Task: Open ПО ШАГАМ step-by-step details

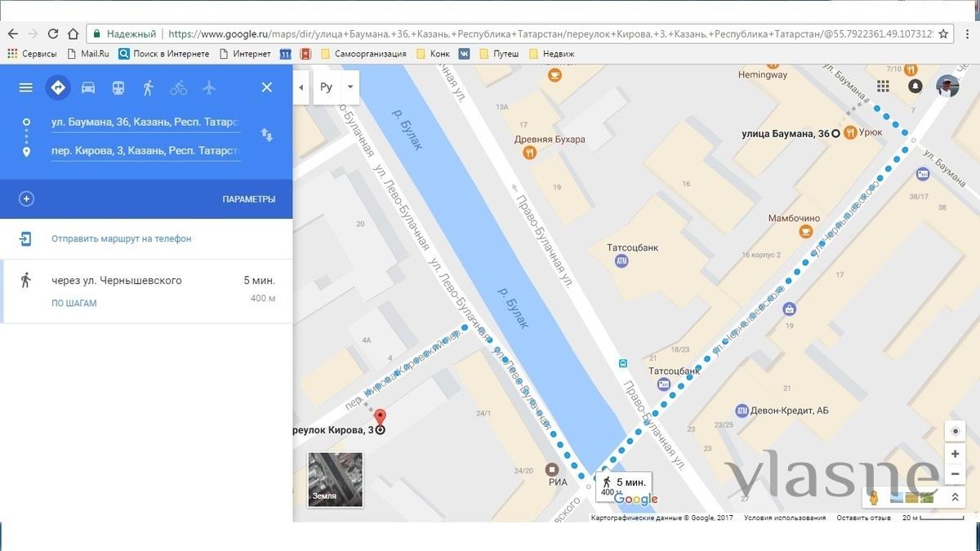Action: (x=74, y=303)
